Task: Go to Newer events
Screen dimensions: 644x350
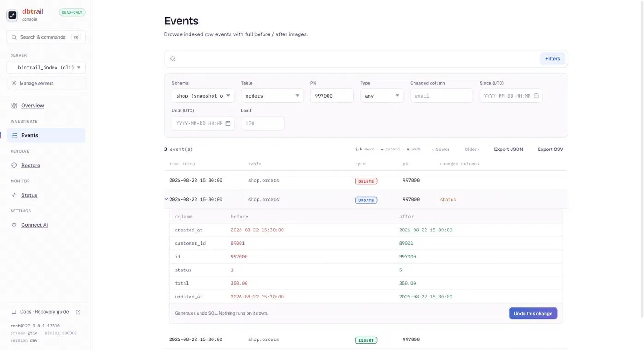Action: (x=441, y=149)
